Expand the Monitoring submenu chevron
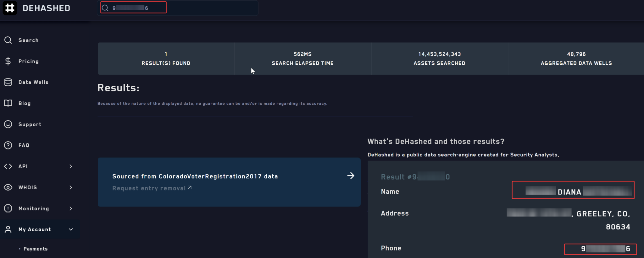644x258 pixels. (x=71, y=208)
